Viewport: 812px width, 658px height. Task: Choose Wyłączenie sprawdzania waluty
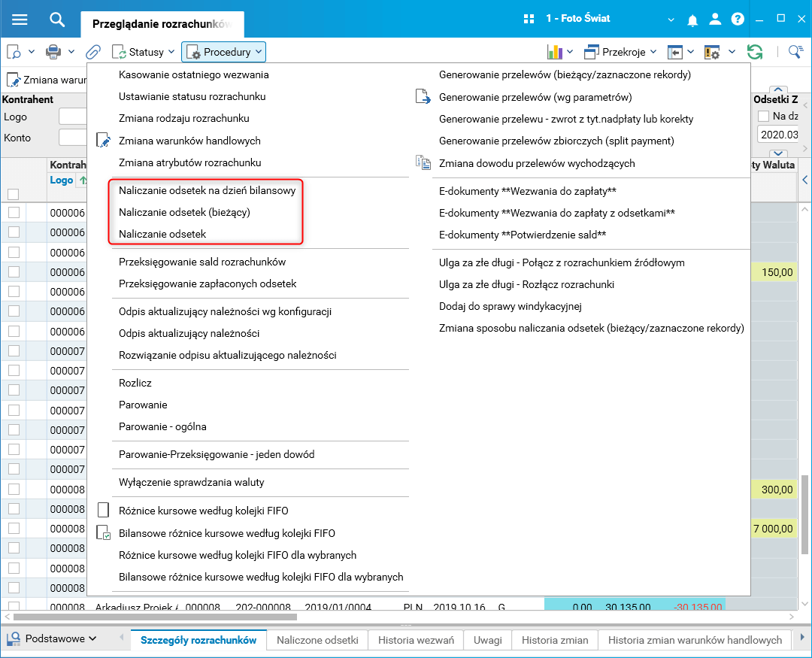(x=192, y=482)
